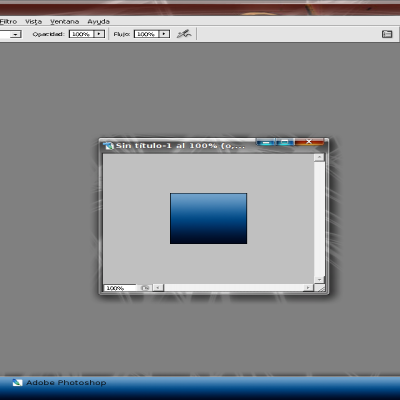Open the Ventana menu
This screenshot has height=400, width=400.
tap(64, 22)
